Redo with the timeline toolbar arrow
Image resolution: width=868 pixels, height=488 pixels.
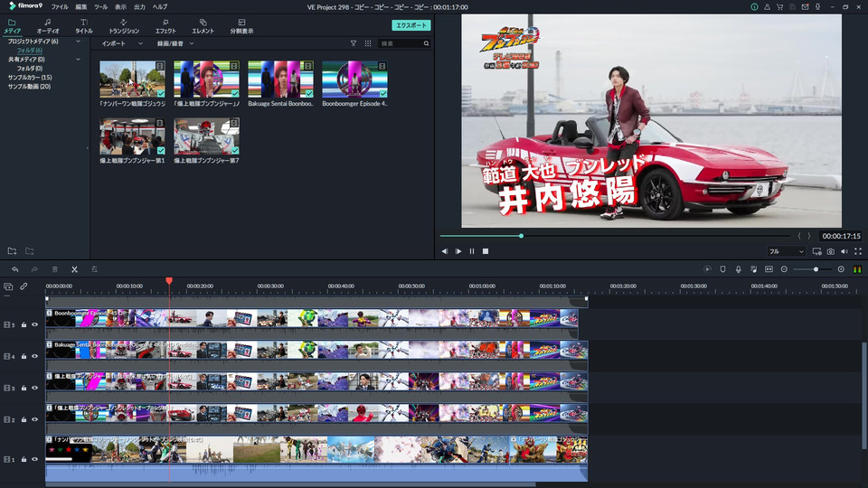coord(34,269)
